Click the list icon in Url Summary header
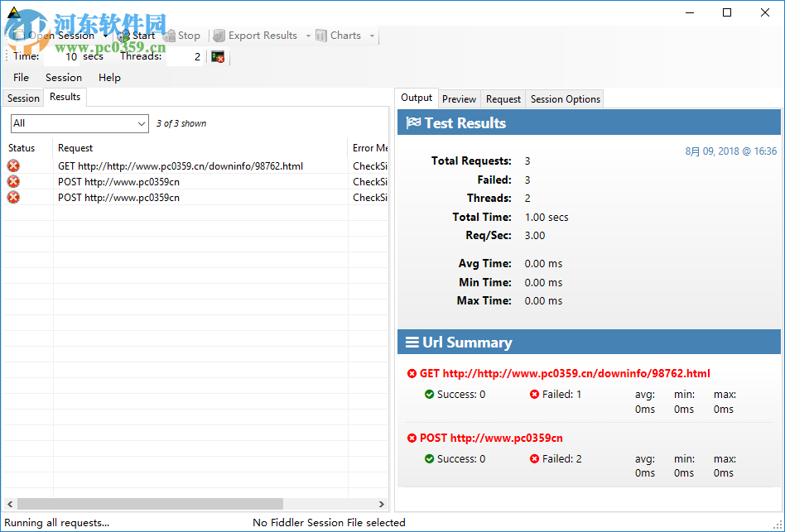This screenshot has width=785, height=532. (x=412, y=342)
